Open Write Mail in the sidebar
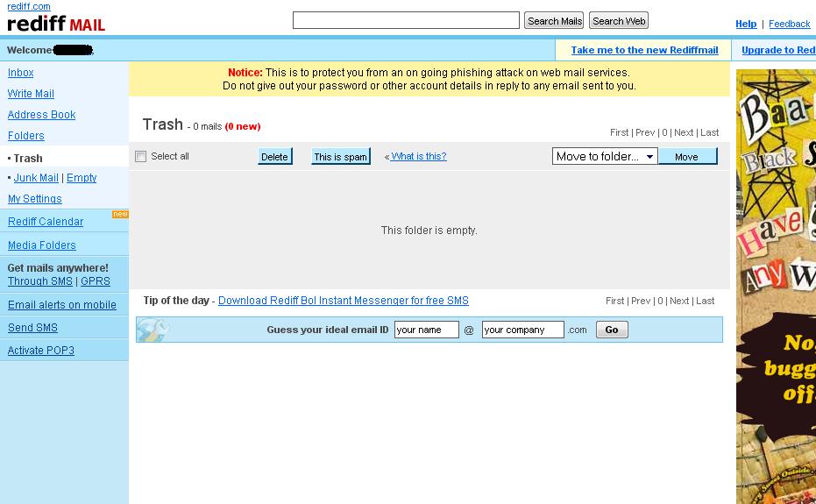 click(31, 94)
